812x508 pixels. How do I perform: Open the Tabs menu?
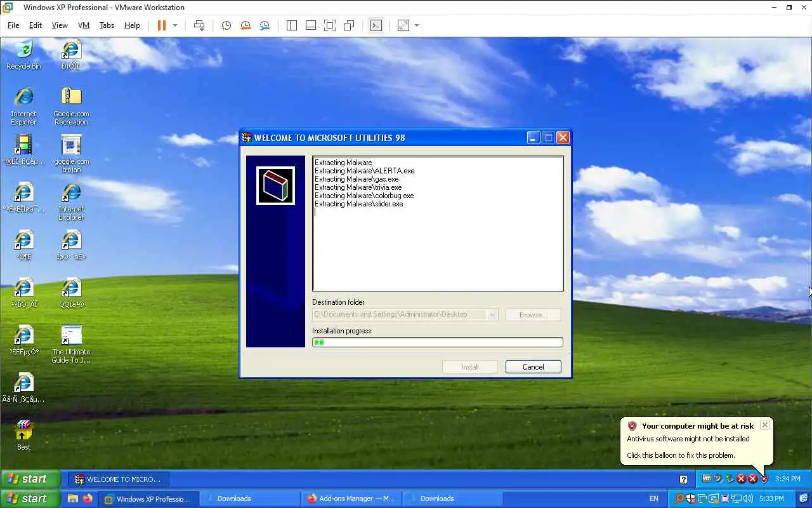click(107, 25)
